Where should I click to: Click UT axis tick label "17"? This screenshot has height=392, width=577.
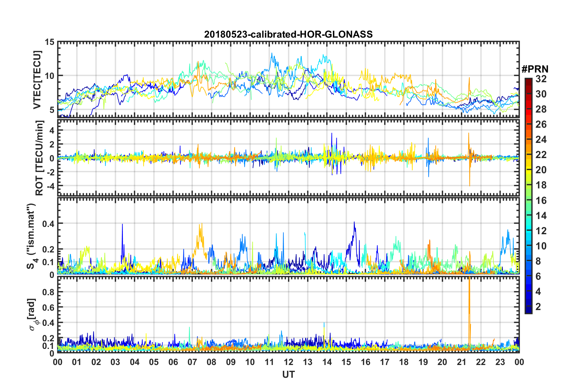point(385,362)
